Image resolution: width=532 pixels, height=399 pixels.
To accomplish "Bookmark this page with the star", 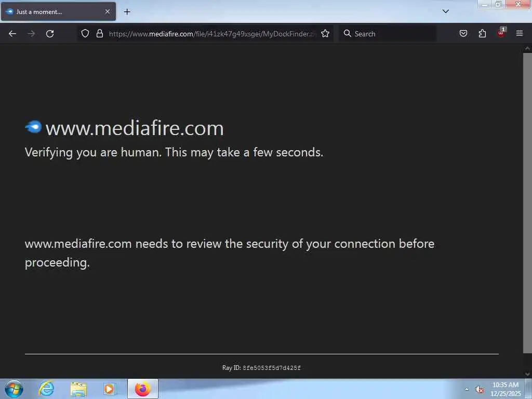I will [x=325, y=33].
